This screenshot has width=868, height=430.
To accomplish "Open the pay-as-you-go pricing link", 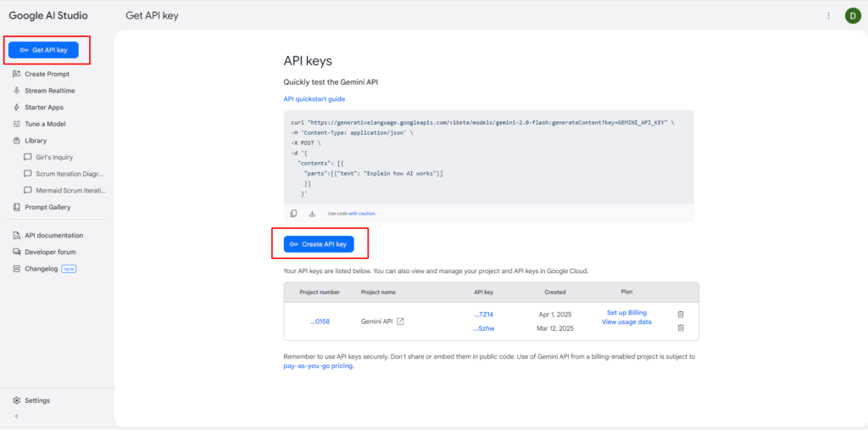I will click(x=318, y=366).
